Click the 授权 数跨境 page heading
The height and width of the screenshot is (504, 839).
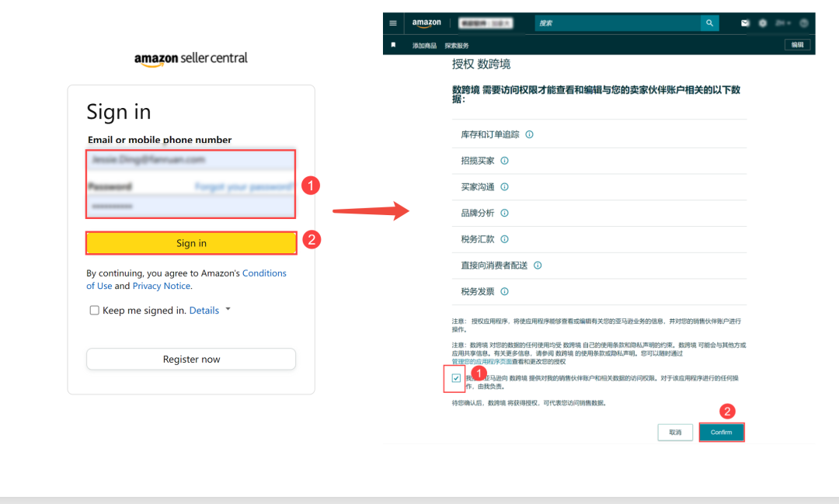coord(481,64)
